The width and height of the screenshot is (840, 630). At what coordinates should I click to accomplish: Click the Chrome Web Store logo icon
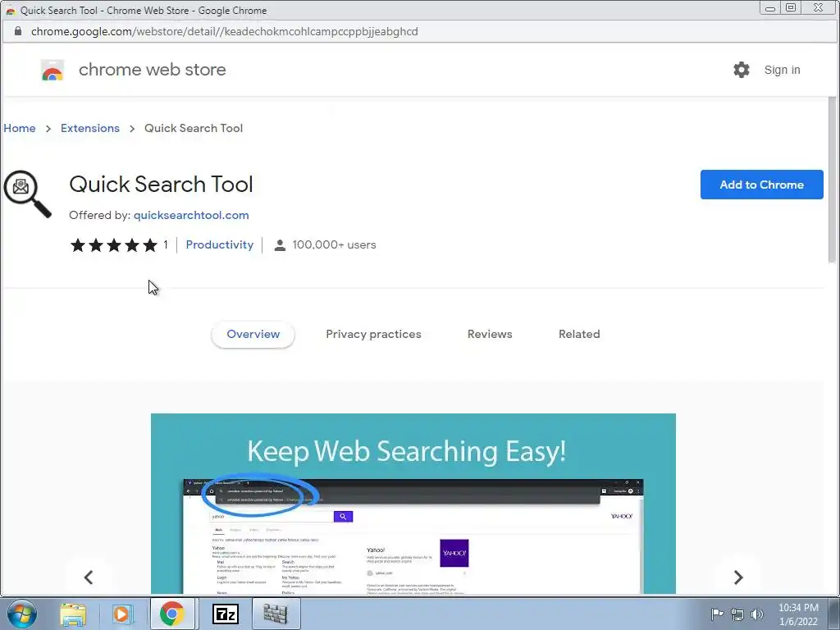click(52, 71)
